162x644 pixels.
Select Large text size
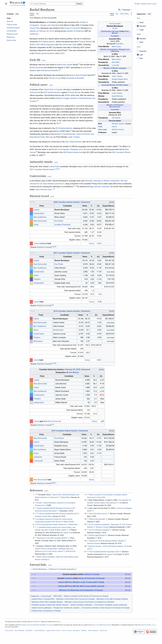pyautogui.click(x=138, y=30)
